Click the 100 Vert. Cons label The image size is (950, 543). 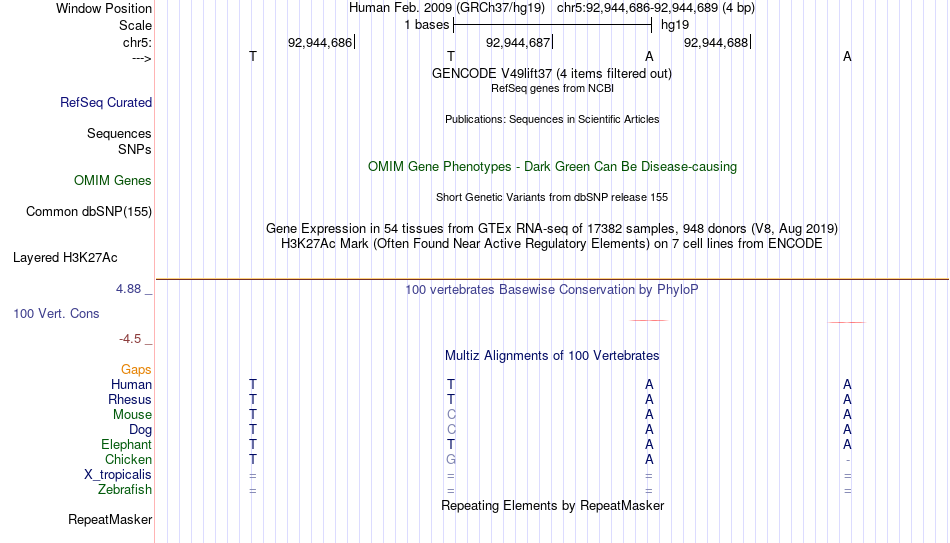[56, 313]
